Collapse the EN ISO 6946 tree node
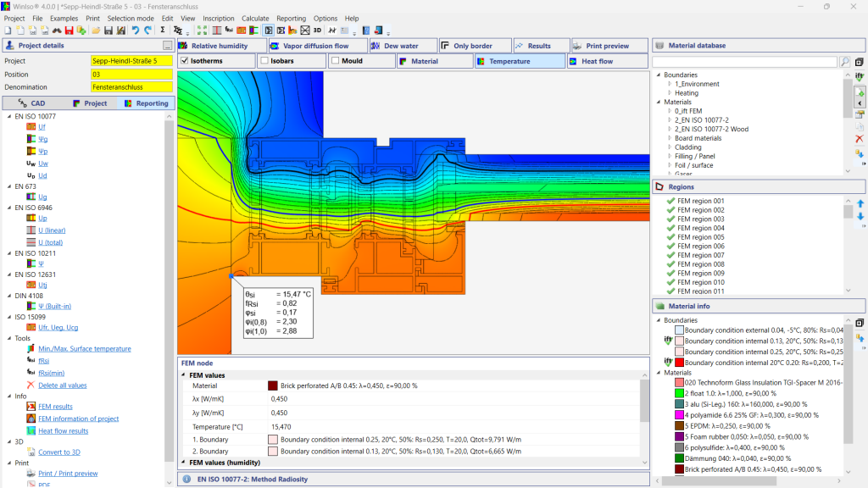Screen dimensions: 868x488 (x=8, y=208)
